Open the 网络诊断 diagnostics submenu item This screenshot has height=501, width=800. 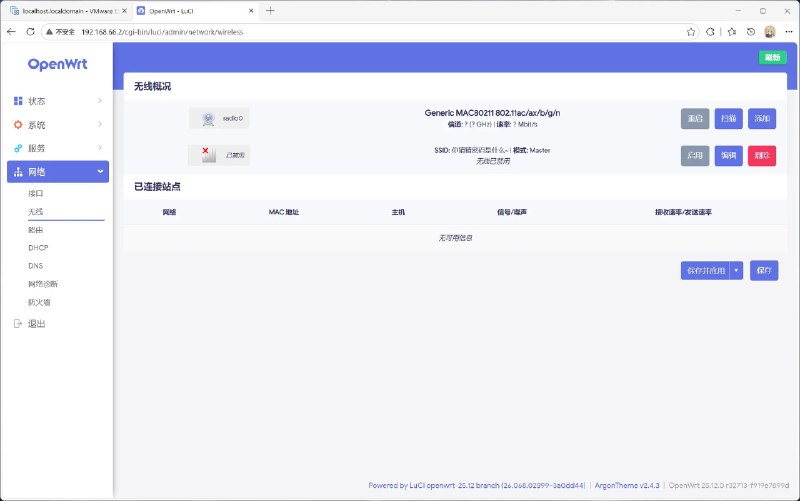click(43, 284)
